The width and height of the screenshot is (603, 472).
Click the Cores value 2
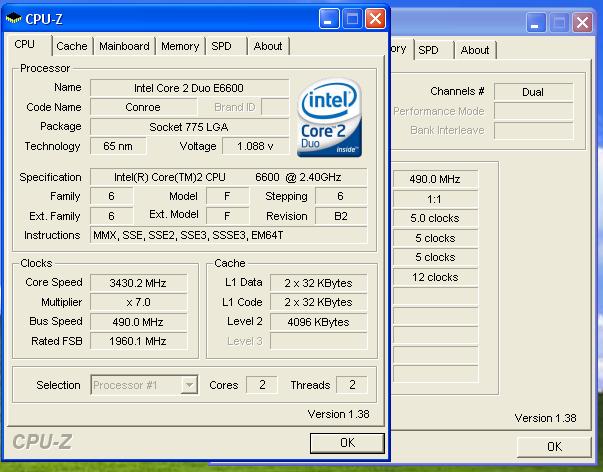click(x=262, y=385)
